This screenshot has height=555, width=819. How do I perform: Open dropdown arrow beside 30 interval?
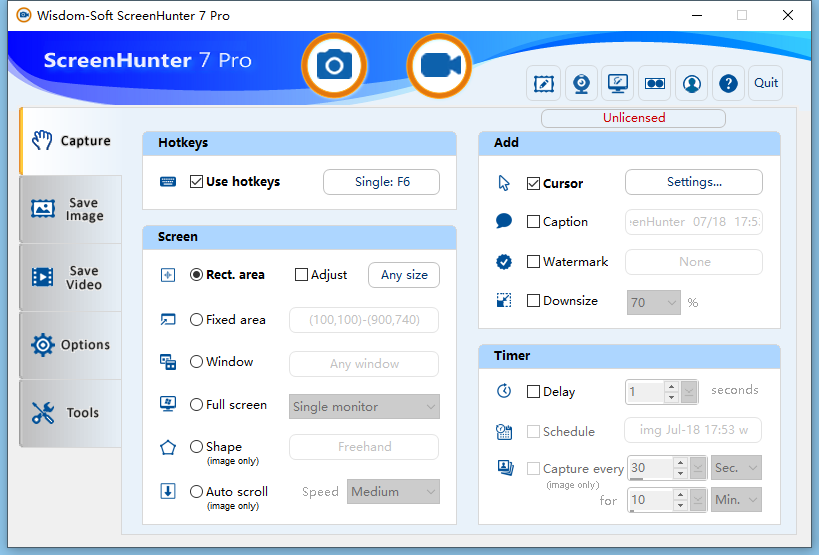tap(698, 468)
